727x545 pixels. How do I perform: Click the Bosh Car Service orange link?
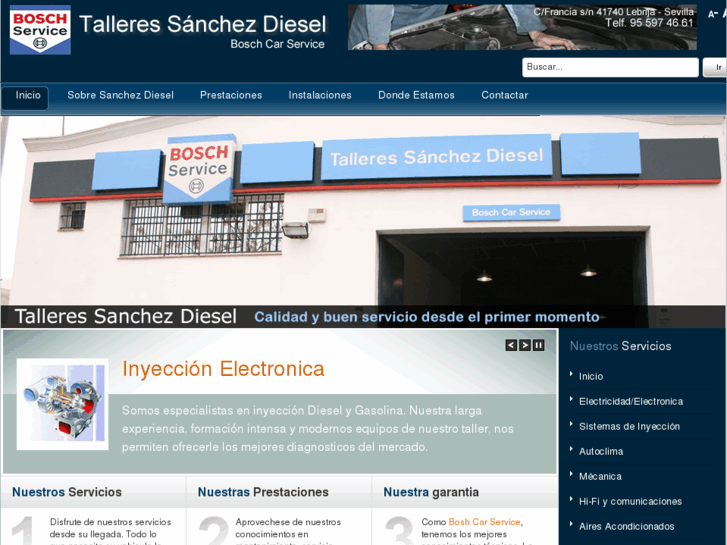(x=484, y=522)
